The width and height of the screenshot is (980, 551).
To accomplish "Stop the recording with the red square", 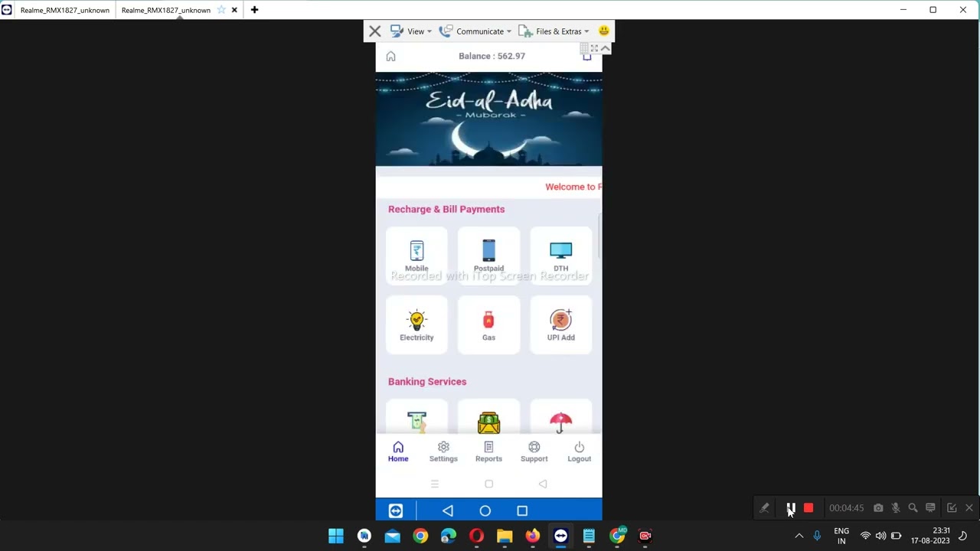I will point(808,507).
